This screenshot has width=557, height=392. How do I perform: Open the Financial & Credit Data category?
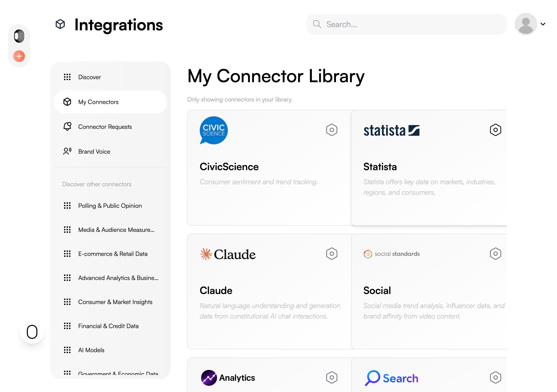pos(108,326)
